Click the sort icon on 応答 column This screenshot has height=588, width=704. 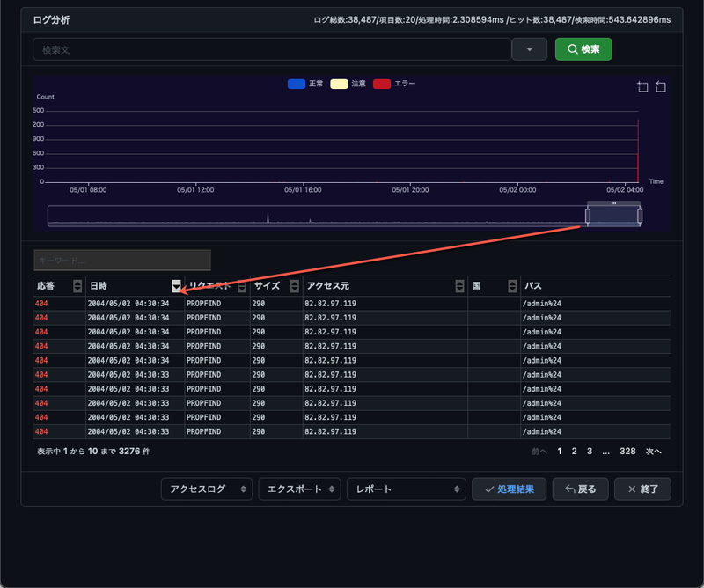[x=77, y=286]
